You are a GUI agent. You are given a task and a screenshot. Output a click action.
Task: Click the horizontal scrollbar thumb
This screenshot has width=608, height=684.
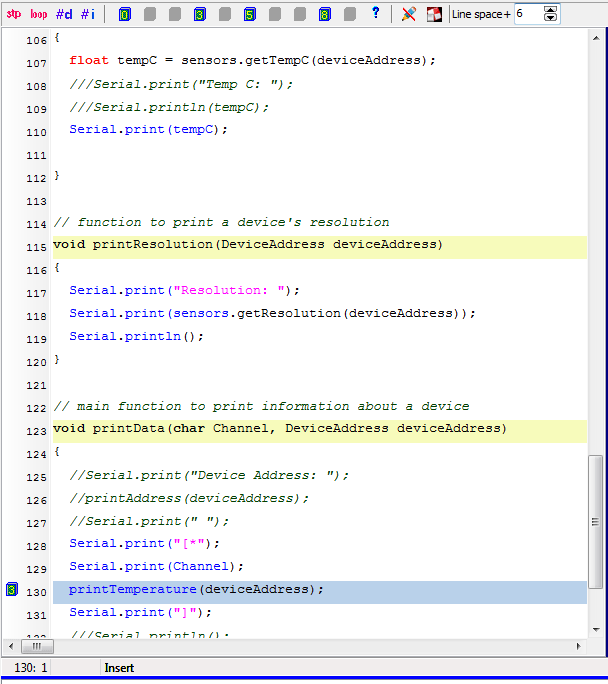(x=37, y=646)
